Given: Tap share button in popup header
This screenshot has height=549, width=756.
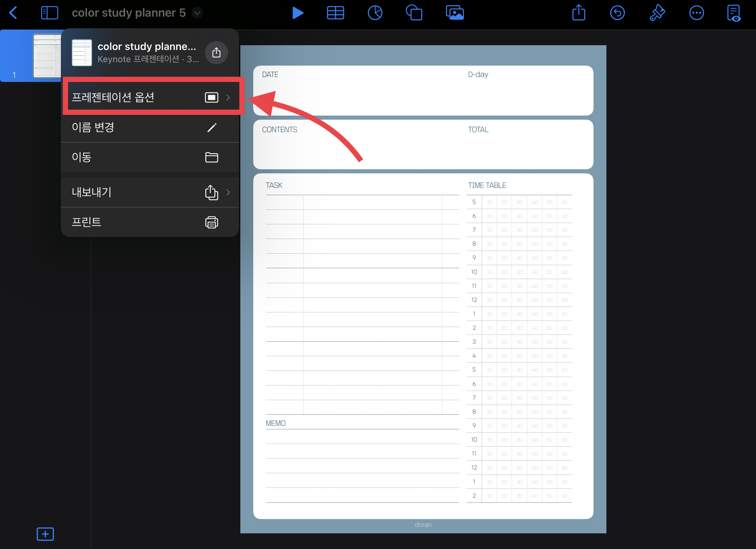Looking at the screenshot, I should tap(216, 53).
